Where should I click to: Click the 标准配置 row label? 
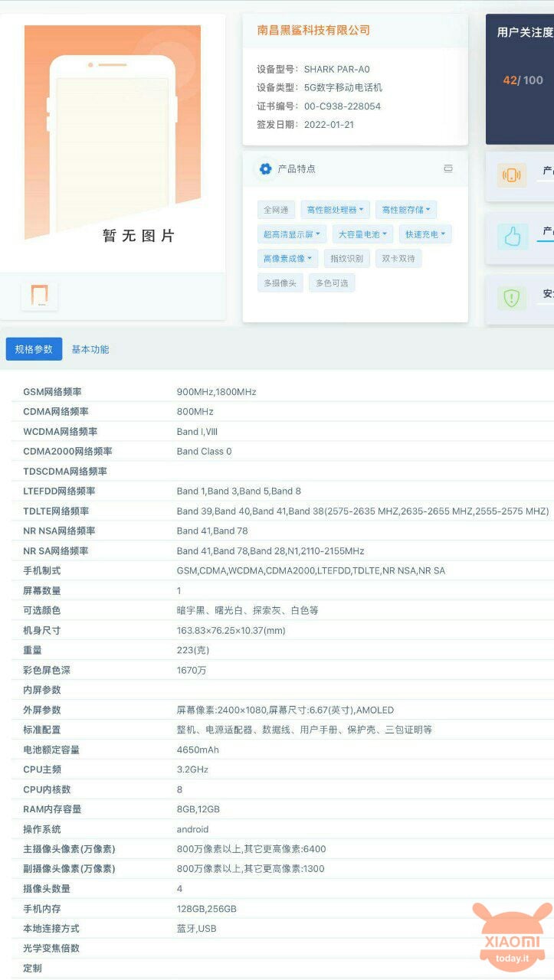[42, 730]
